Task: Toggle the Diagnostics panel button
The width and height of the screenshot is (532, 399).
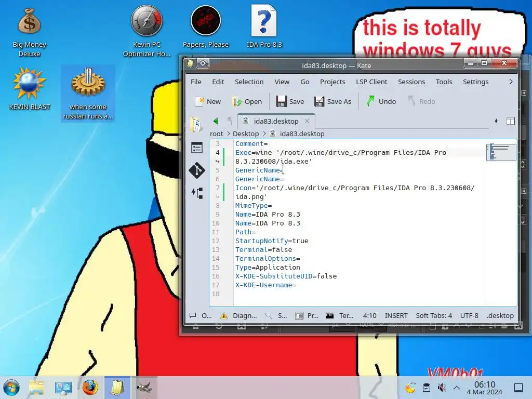Action: point(238,315)
